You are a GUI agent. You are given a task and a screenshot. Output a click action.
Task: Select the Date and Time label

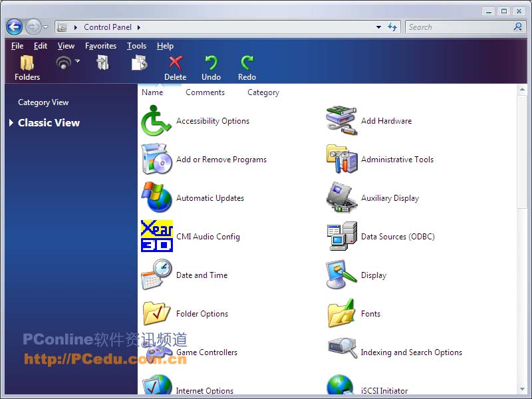pos(202,275)
